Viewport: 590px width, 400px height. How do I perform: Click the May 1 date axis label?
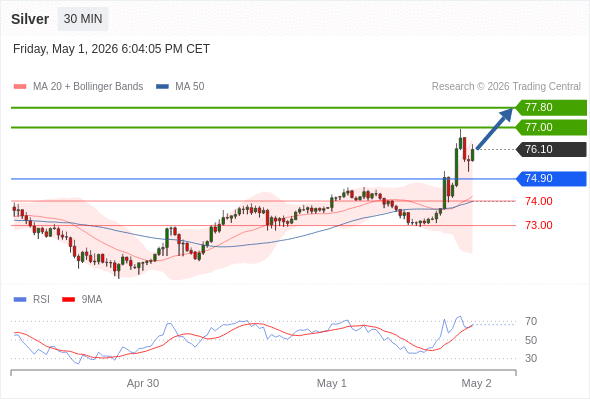(331, 383)
